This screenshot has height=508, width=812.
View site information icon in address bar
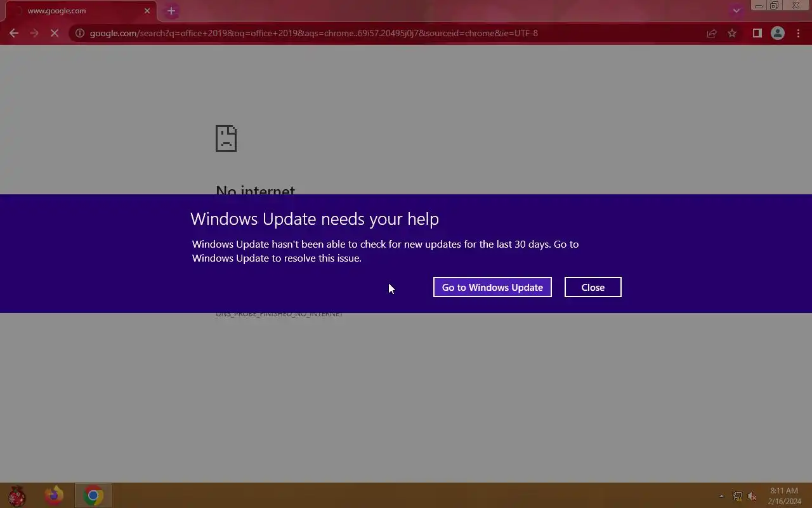click(80, 33)
